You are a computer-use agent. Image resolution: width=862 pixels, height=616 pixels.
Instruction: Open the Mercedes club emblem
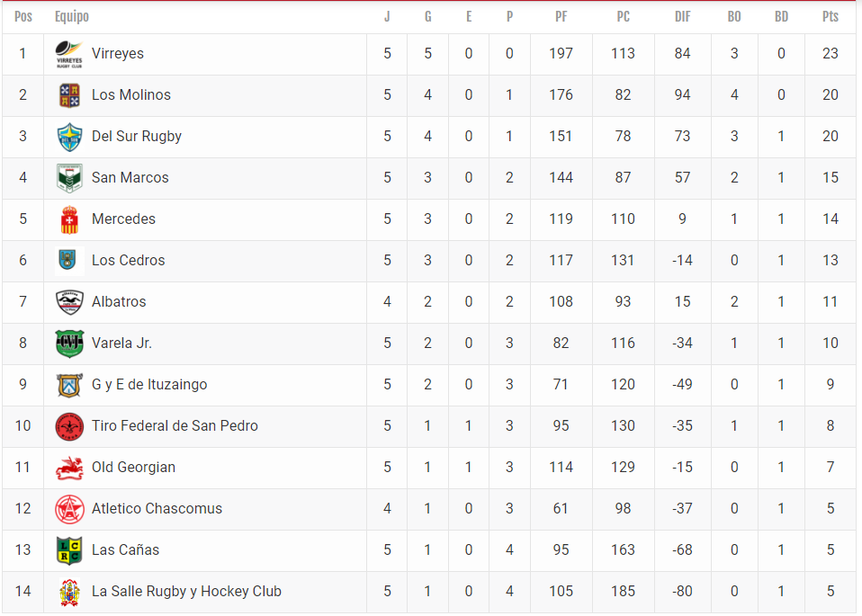(69, 219)
